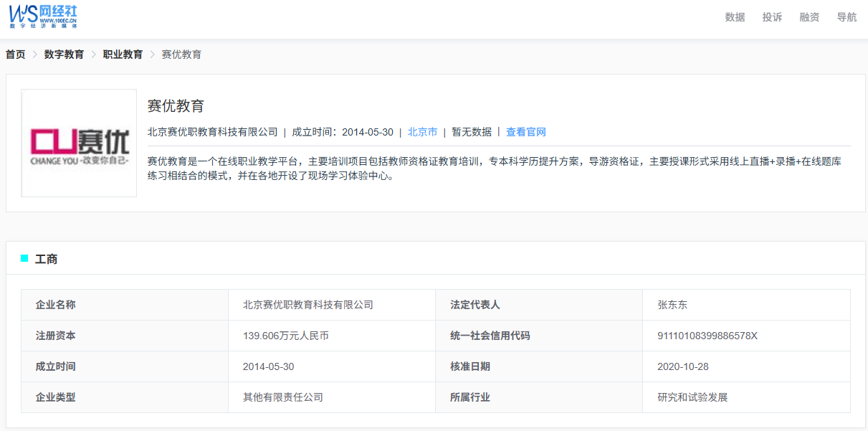
Task: Select the 139.606万元人民币 cell
Action: coord(332,336)
